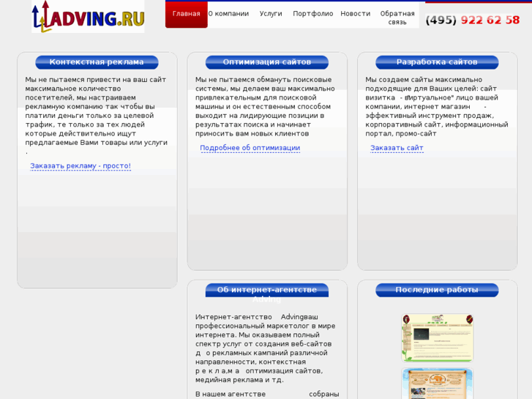Click the text 'В нашем агентстве'
This screenshot has height=399, width=532.
231,394
